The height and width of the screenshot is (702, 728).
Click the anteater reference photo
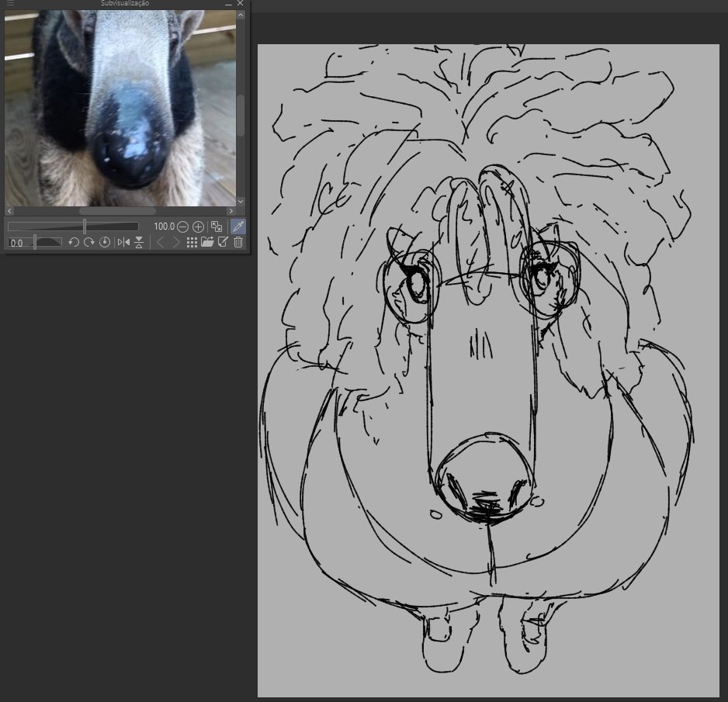[x=120, y=109]
